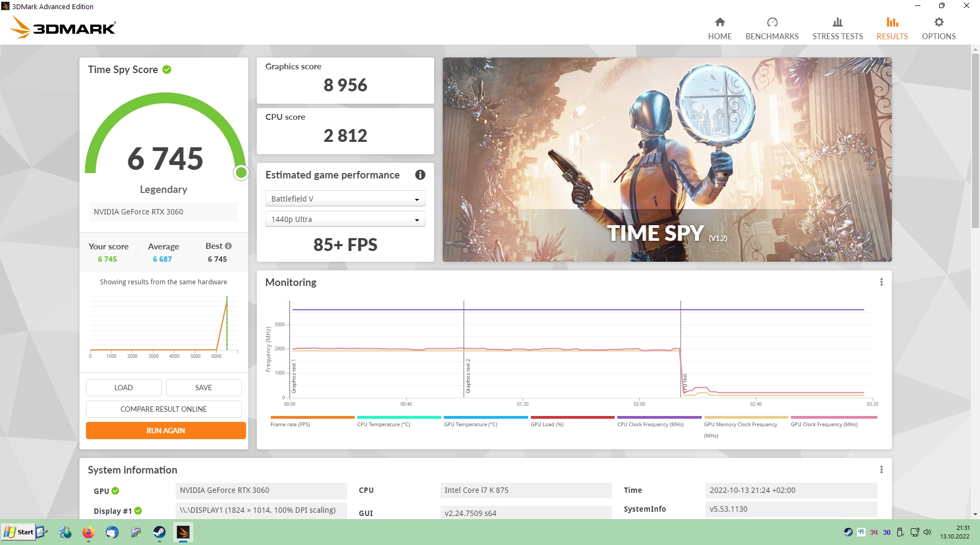
Task: Open the volume tray icon
Action: pos(927,532)
